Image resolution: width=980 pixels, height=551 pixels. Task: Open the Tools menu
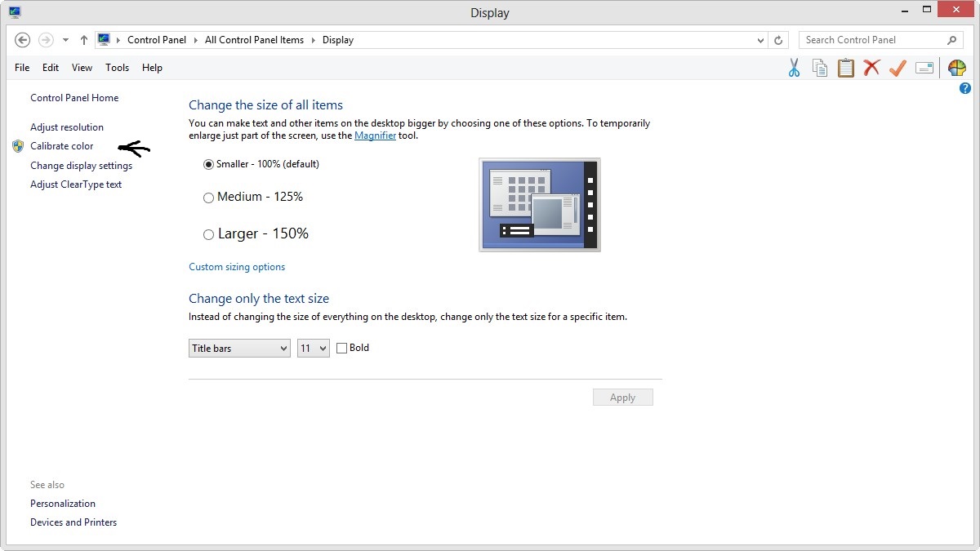click(118, 68)
